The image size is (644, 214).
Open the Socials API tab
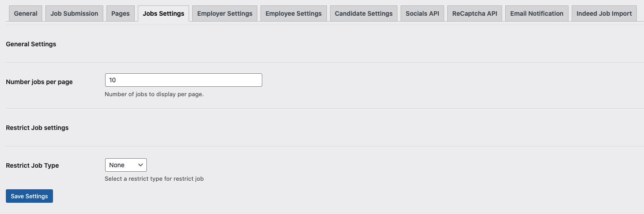coord(422,13)
